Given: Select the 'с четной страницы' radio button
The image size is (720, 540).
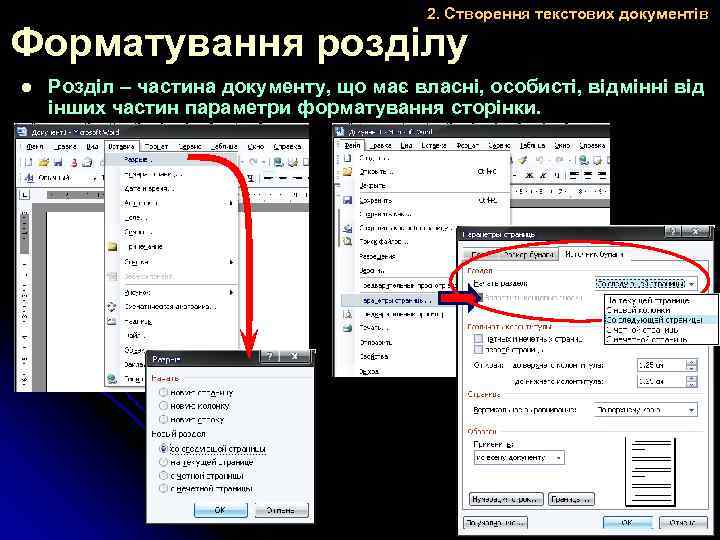Looking at the screenshot, I should [163, 476].
